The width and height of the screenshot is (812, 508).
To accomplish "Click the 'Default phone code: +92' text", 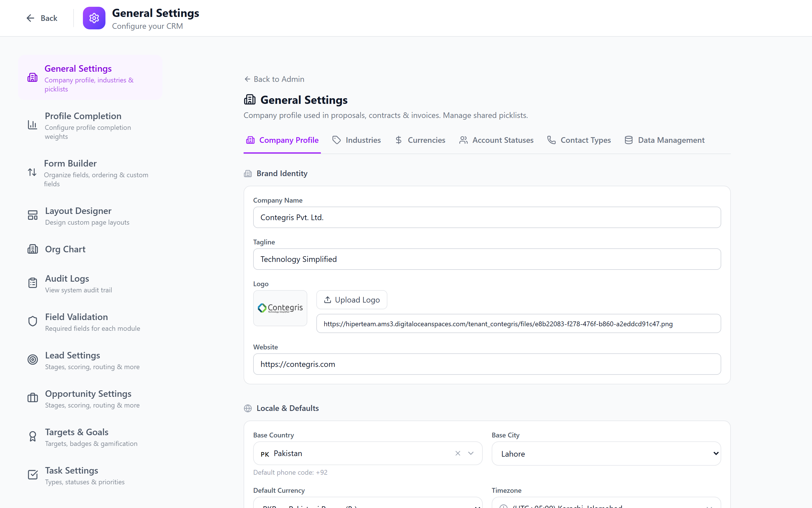I will click(x=290, y=472).
